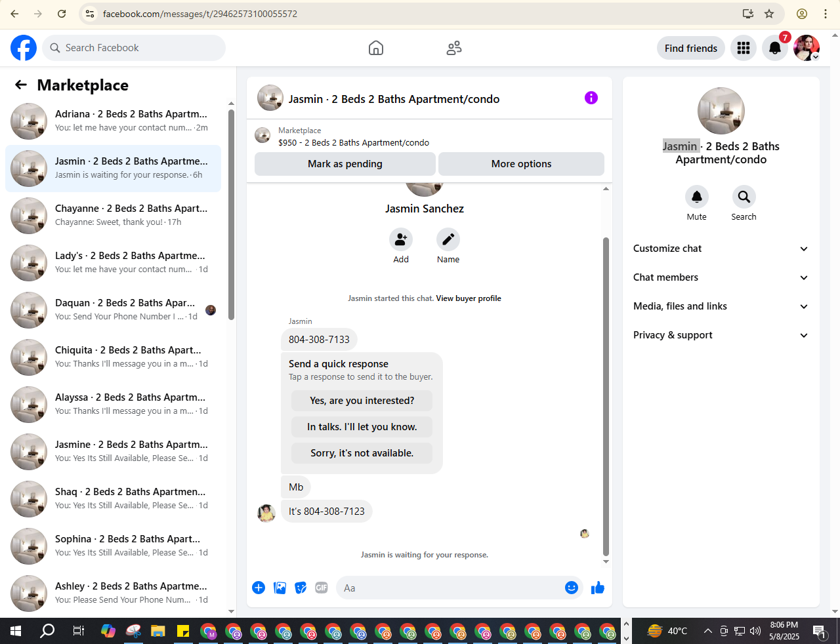Image resolution: width=840 pixels, height=644 pixels.
Task: Open Adriana's conversation
Action: point(113,121)
